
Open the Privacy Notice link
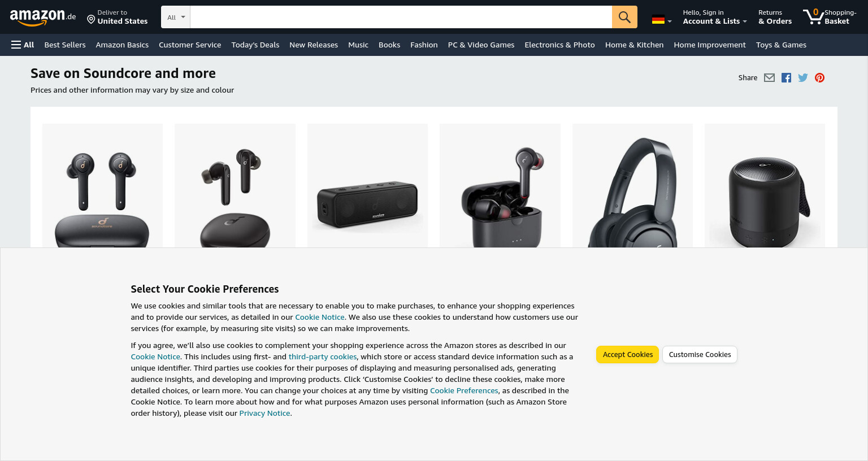pos(264,414)
